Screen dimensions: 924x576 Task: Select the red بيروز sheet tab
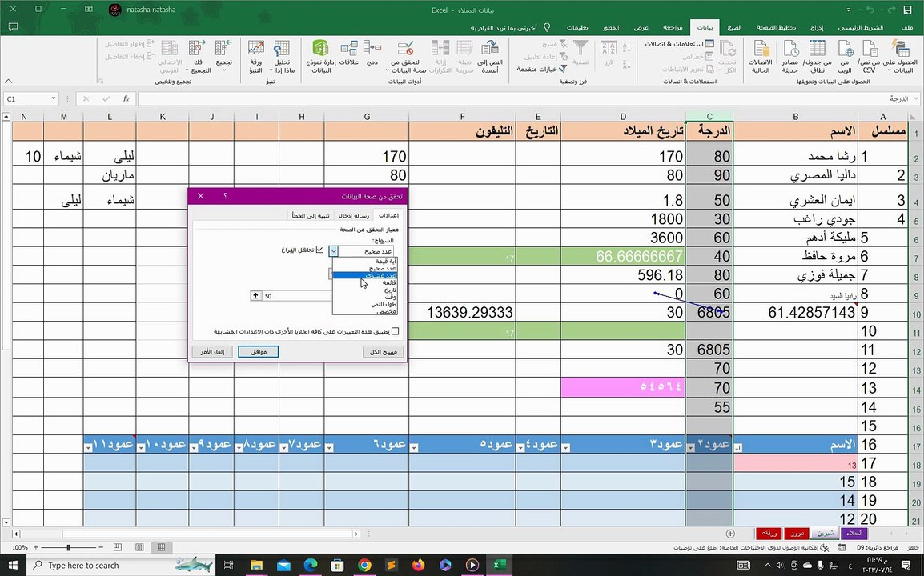(x=797, y=533)
